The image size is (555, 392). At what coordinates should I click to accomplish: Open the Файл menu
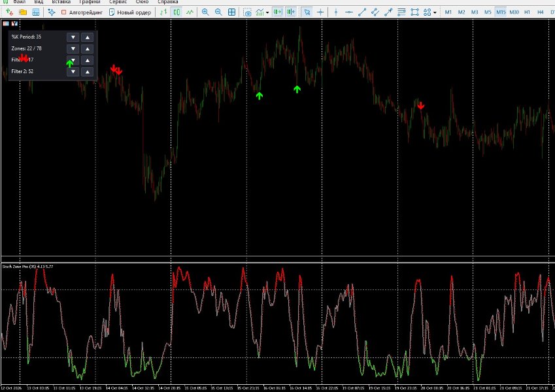click(x=20, y=2)
